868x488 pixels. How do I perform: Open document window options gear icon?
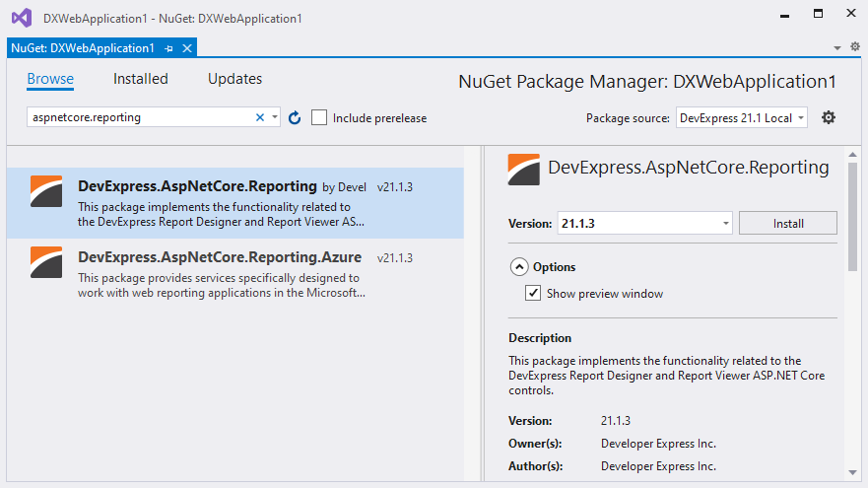coord(855,46)
